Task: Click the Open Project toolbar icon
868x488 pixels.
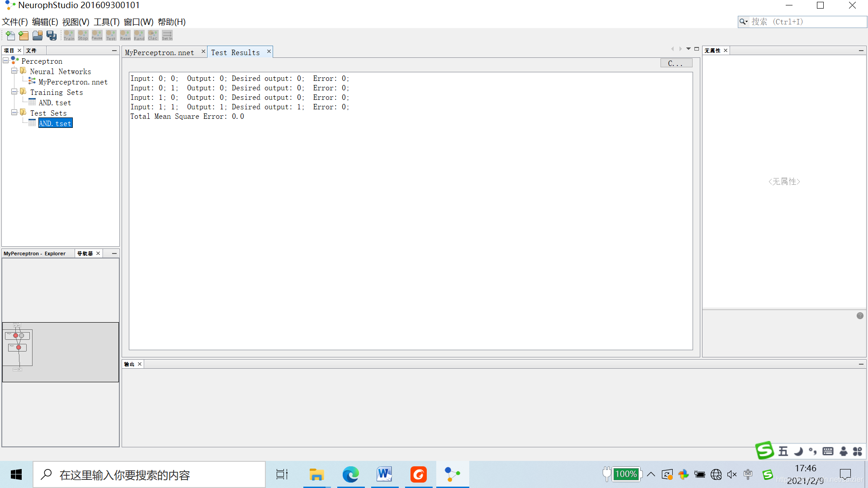Action: pyautogui.click(x=38, y=35)
